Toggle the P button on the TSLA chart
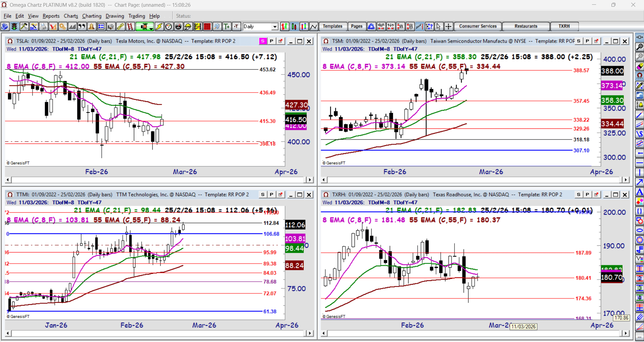The width and height of the screenshot is (644, 342). point(271,41)
